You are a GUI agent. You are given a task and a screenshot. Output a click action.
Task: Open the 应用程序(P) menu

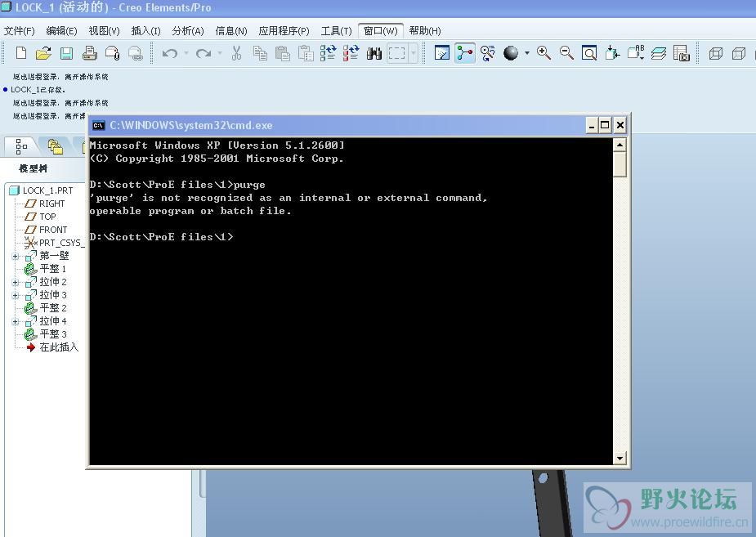(284, 31)
